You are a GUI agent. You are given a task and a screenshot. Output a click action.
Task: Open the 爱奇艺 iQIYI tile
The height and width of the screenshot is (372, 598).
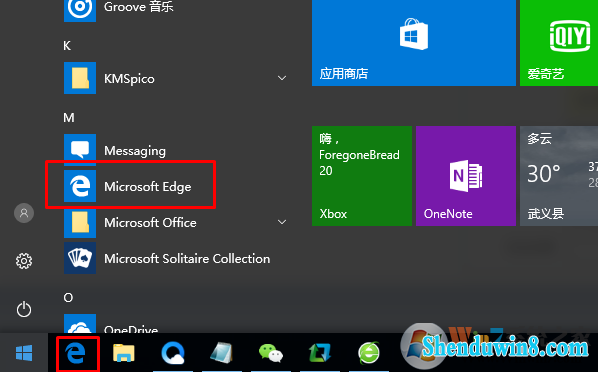tap(559, 43)
